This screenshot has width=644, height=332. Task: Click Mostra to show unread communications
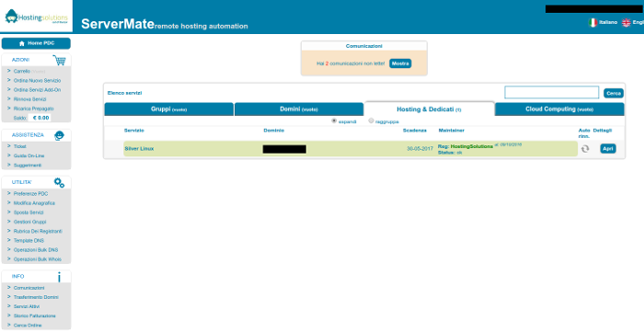pos(400,63)
